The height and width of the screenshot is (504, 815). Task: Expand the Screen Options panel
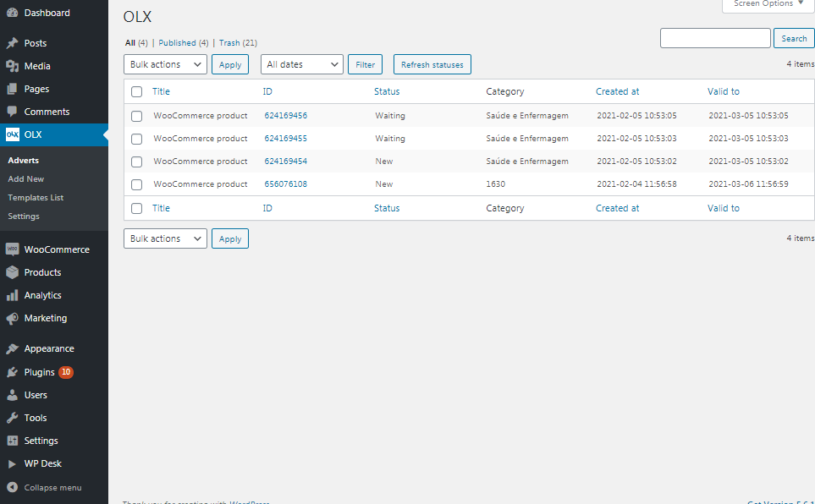[x=768, y=5]
